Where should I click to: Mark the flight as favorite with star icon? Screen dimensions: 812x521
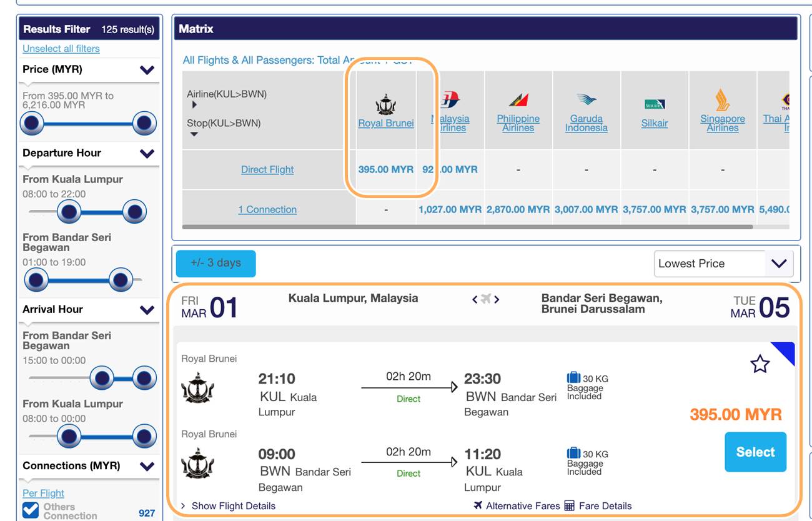coord(760,364)
